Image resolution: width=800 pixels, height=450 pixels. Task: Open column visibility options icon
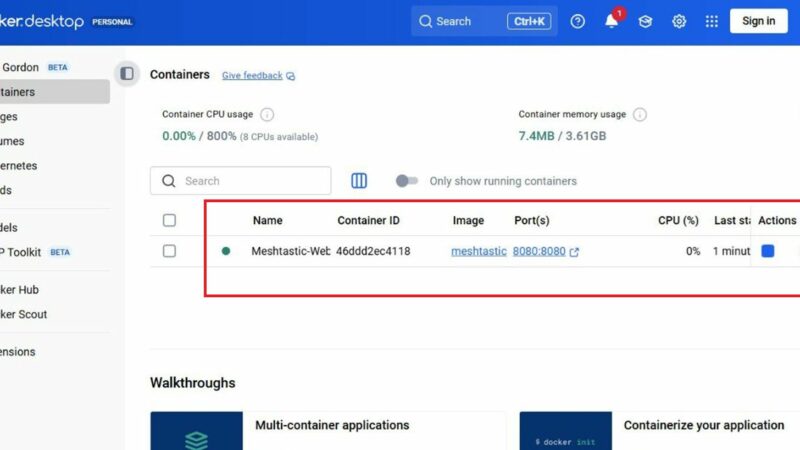point(359,181)
